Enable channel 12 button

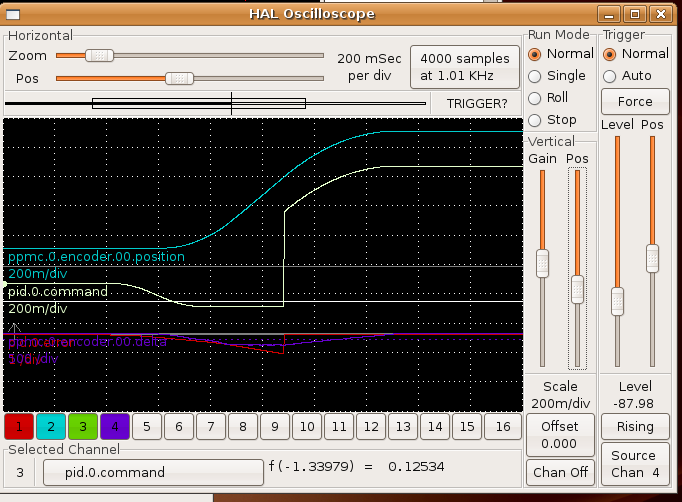click(x=371, y=426)
